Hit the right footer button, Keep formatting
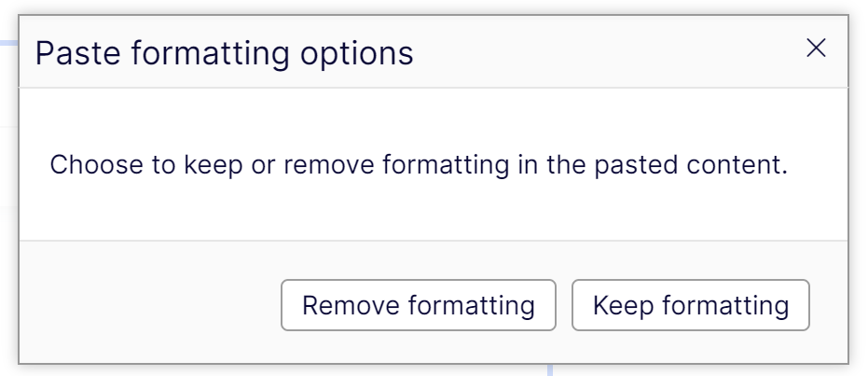 click(690, 305)
